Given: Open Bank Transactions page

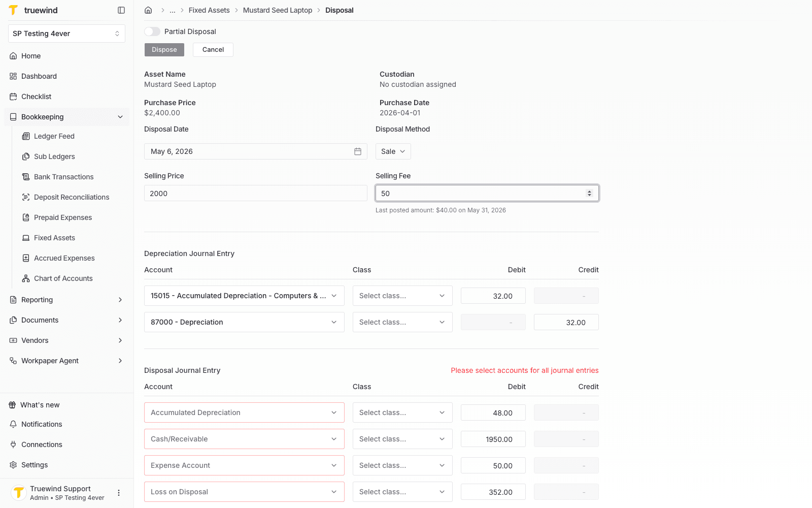Looking at the screenshot, I should pyautogui.click(x=63, y=177).
